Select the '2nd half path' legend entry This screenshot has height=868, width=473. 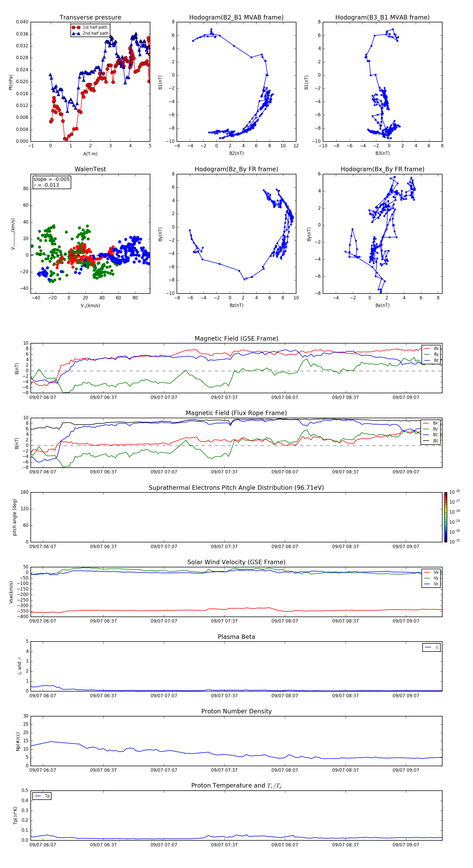click(90, 33)
